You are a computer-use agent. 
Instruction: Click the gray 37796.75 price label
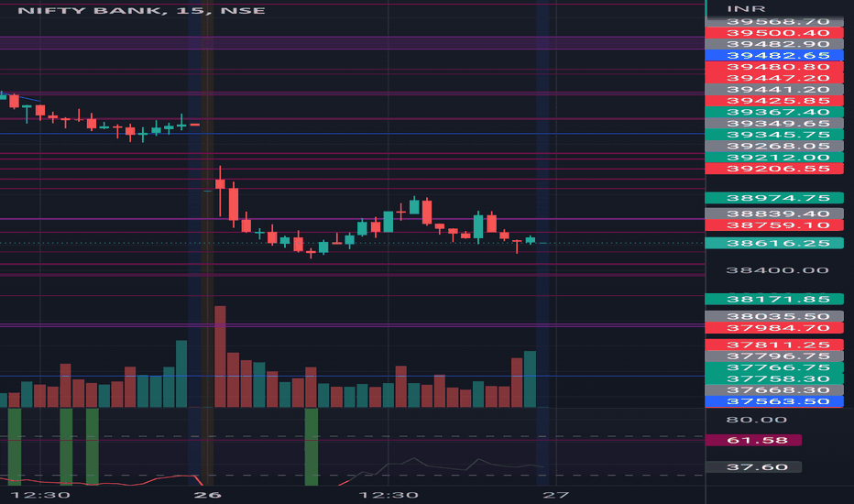[774, 356]
